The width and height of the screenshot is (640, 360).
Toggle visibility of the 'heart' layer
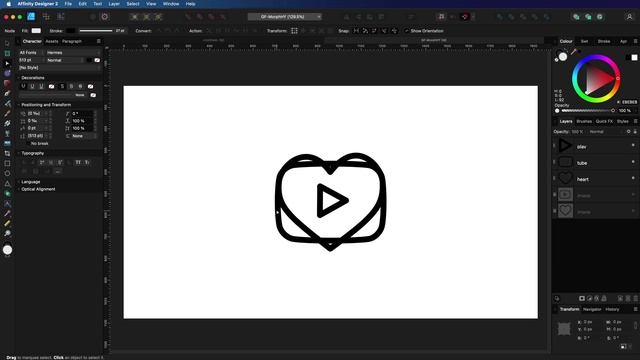tap(633, 178)
